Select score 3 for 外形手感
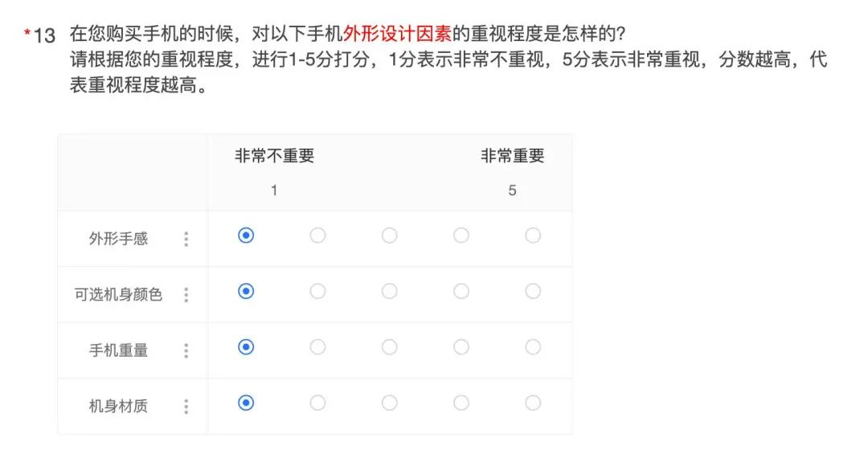The height and width of the screenshot is (450, 868). coord(389,235)
